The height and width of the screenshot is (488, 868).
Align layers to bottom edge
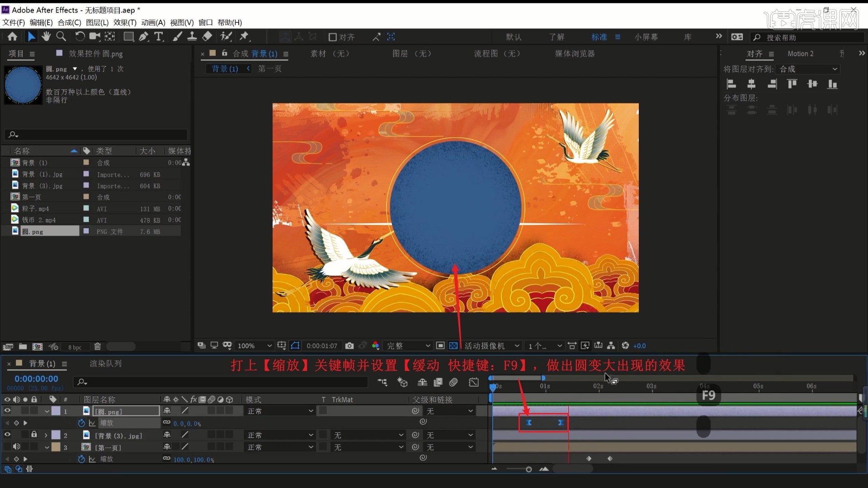pyautogui.click(x=832, y=84)
